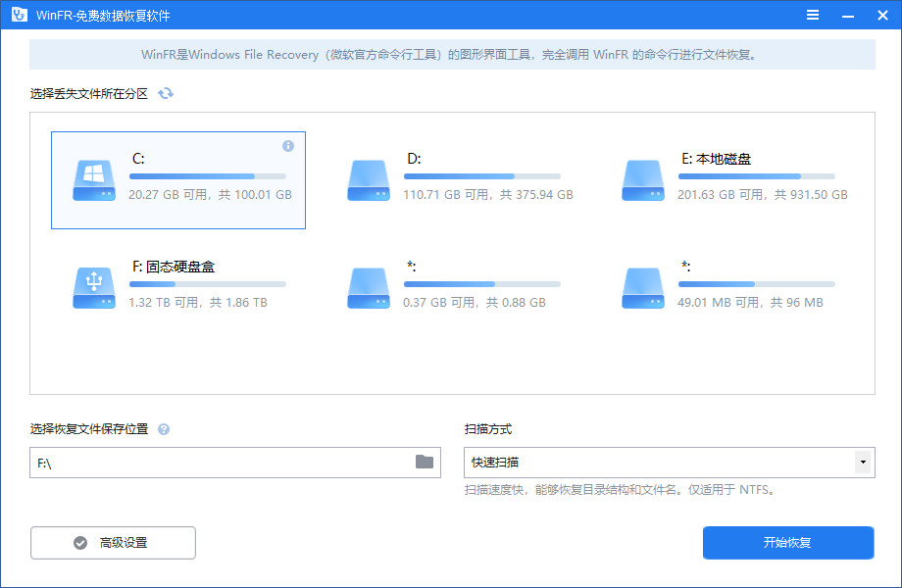Refresh the partition list
Screen dimensions: 902x588
(166, 93)
